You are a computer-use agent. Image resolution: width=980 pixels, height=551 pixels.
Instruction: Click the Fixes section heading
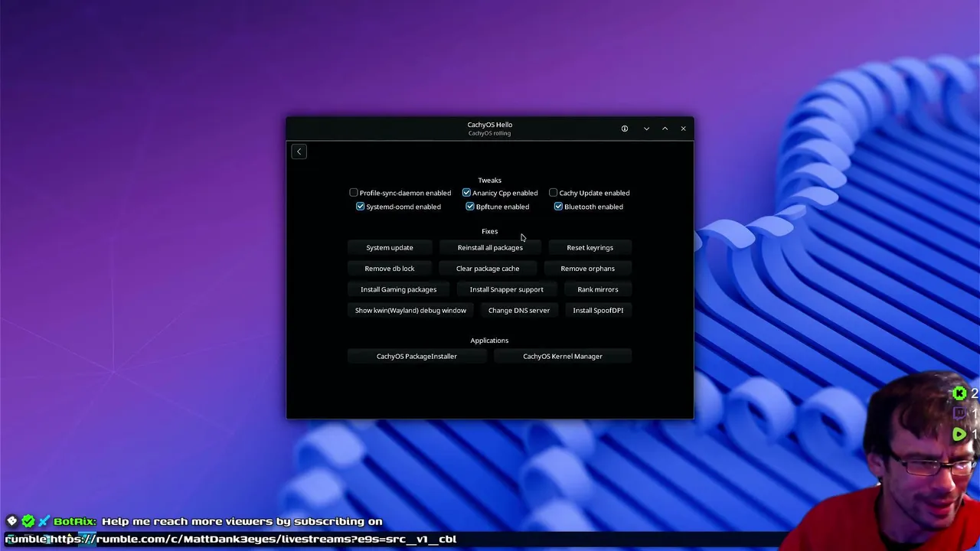click(x=490, y=231)
